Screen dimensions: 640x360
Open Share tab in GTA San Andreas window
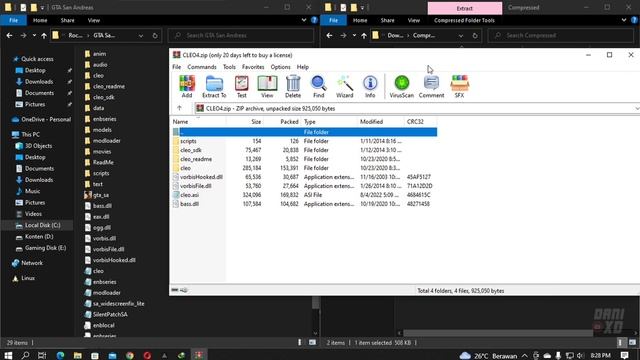pos(67,20)
